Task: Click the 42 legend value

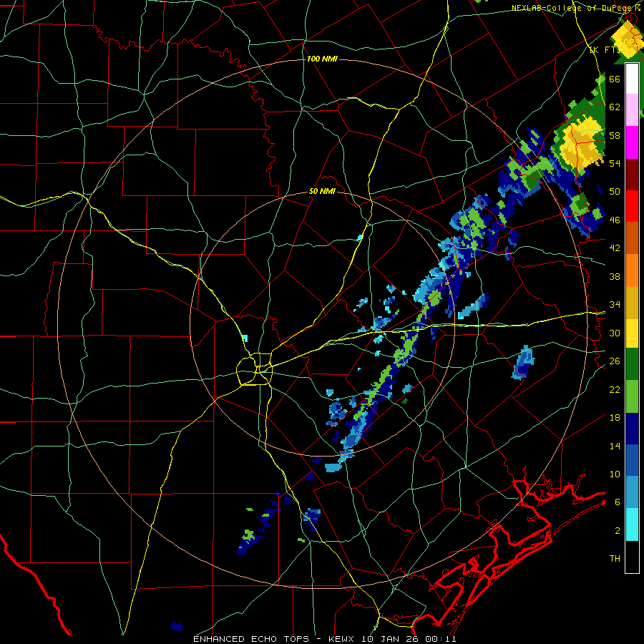Action: [615, 248]
